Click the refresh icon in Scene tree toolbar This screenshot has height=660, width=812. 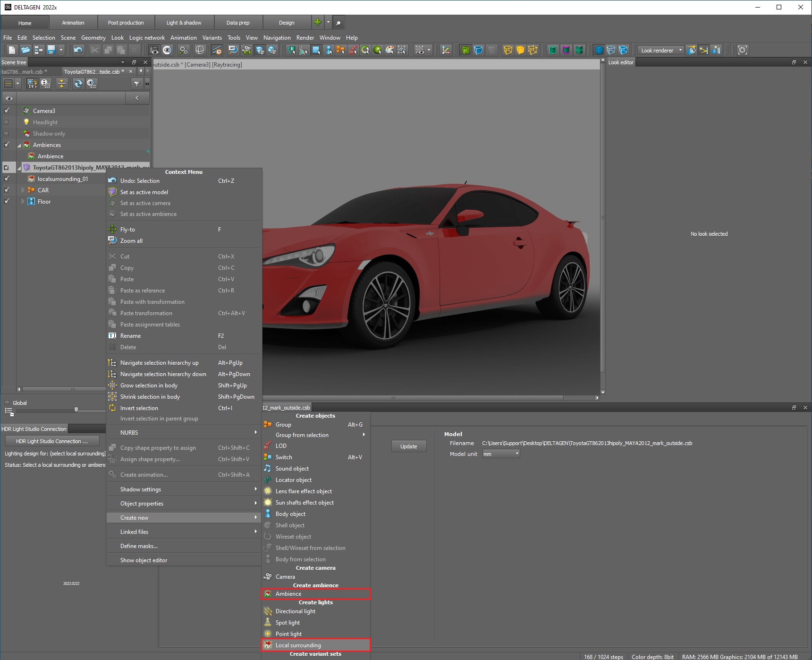click(x=78, y=84)
